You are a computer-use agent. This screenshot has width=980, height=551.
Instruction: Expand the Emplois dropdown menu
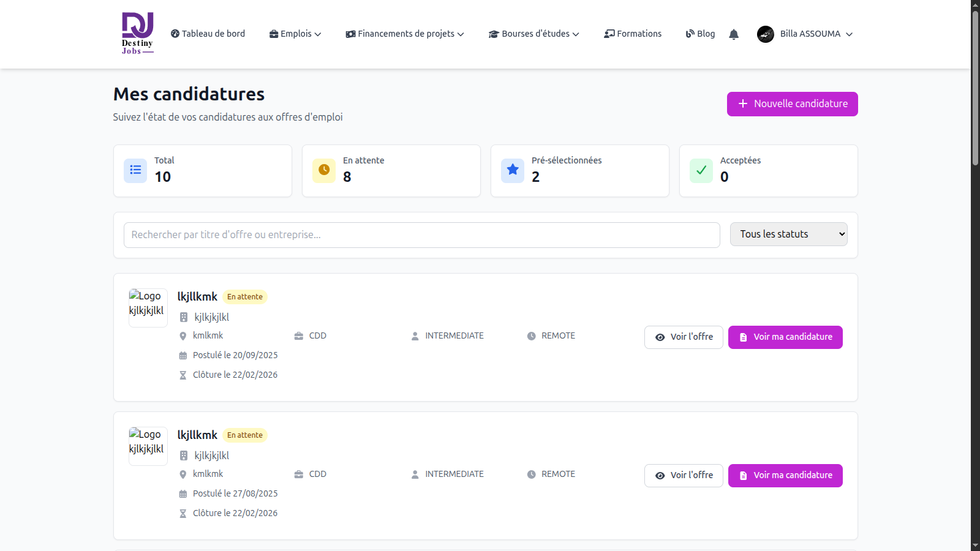pyautogui.click(x=295, y=34)
